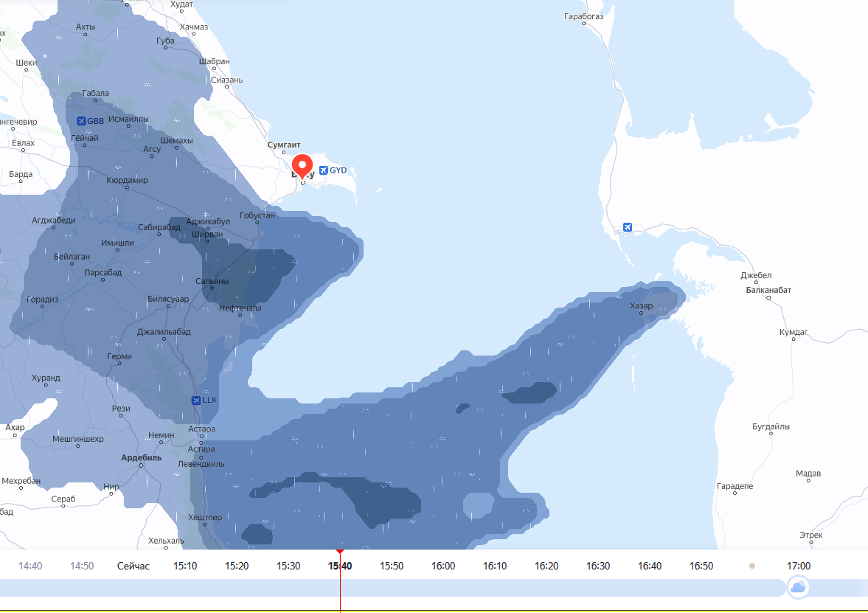Jump to Сейчас on the timeline

pyautogui.click(x=133, y=566)
